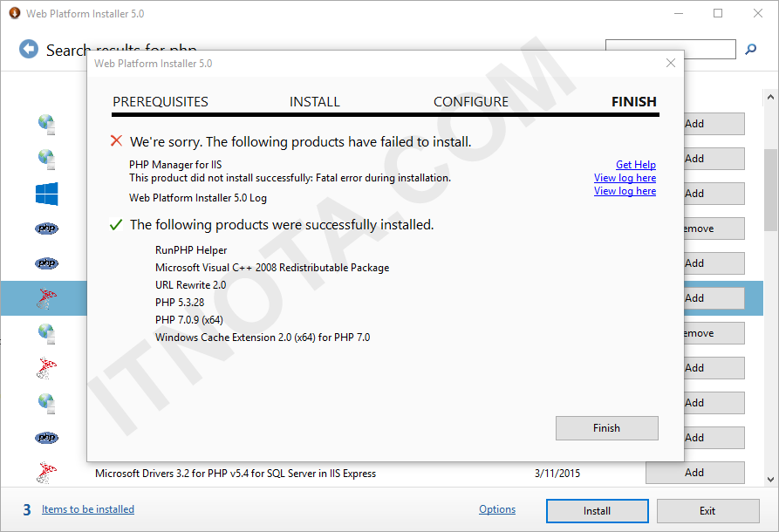Click the SQL Server driver icon near Microsoft Drivers 3.2

click(46, 473)
